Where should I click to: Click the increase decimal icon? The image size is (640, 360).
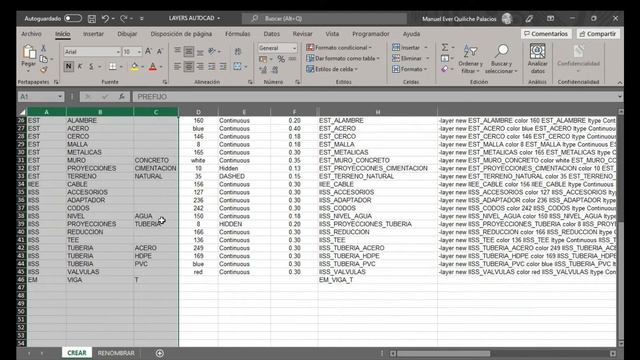point(263,70)
